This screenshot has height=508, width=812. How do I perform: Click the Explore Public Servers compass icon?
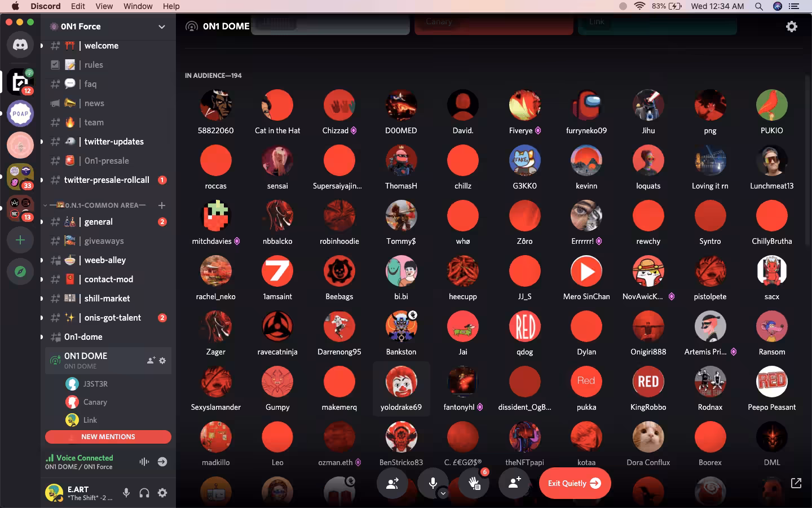pyautogui.click(x=20, y=271)
